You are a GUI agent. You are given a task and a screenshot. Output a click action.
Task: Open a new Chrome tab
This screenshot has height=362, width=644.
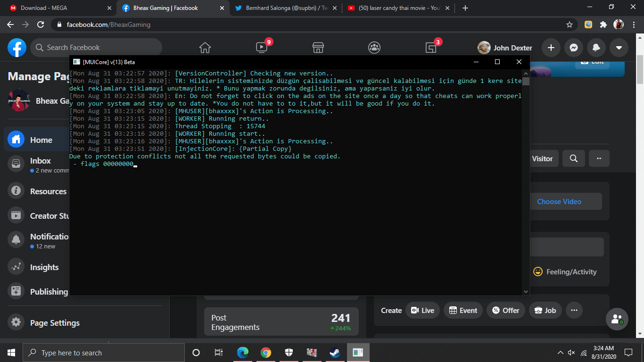pyautogui.click(x=465, y=8)
